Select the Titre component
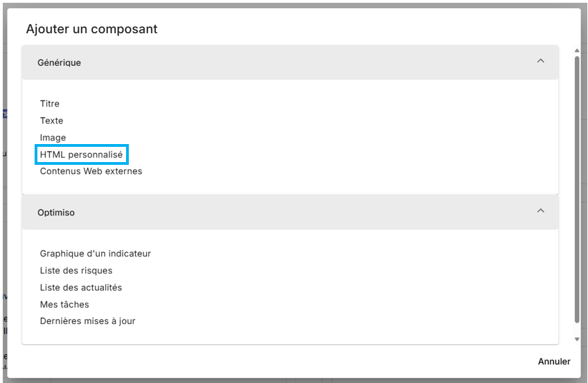The height and width of the screenshot is (383, 588). pos(50,104)
